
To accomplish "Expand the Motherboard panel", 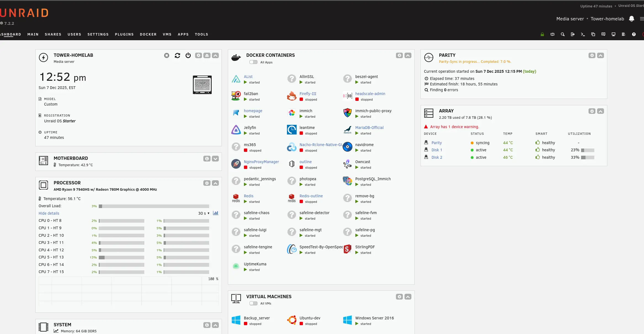I will pyautogui.click(x=215, y=159).
